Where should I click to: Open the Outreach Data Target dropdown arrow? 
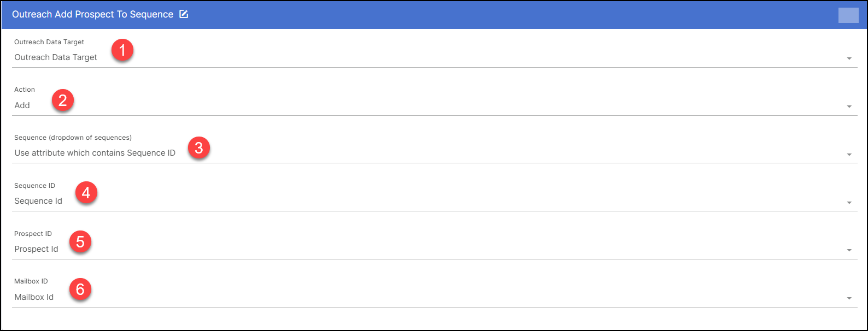point(849,58)
